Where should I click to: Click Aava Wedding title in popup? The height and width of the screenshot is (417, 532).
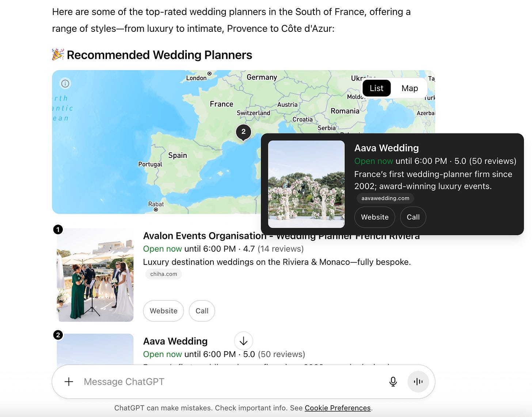coord(387,148)
